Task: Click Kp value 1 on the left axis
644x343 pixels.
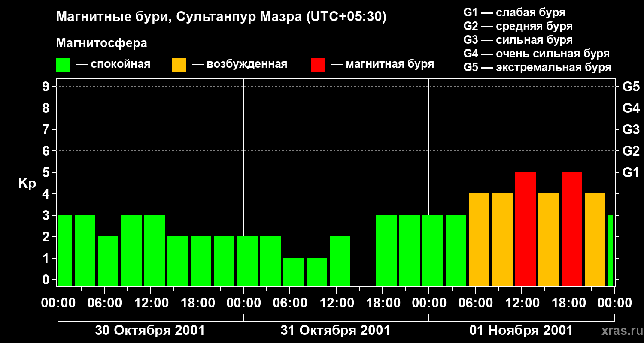Action: coord(47,258)
